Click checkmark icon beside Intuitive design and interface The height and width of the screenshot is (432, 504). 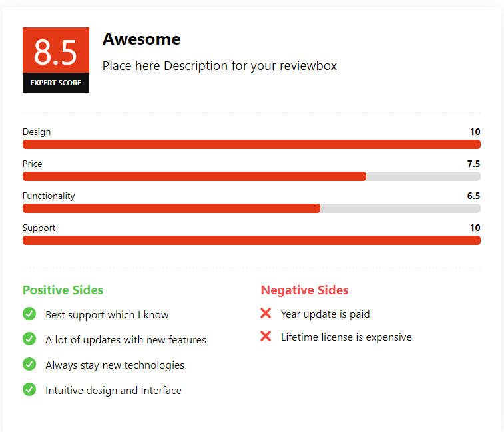29,389
